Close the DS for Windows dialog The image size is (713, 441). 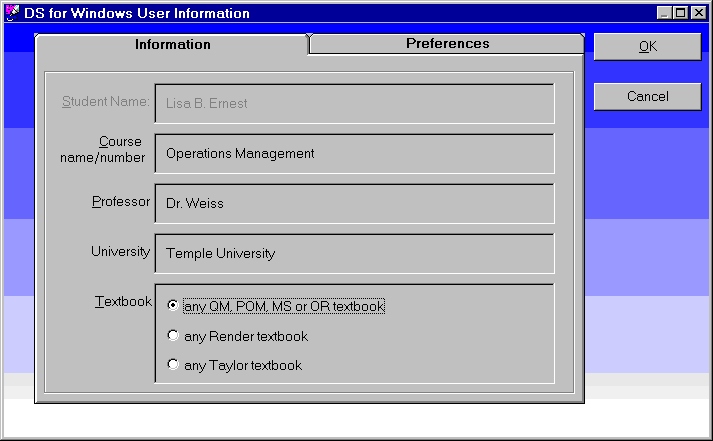point(699,13)
